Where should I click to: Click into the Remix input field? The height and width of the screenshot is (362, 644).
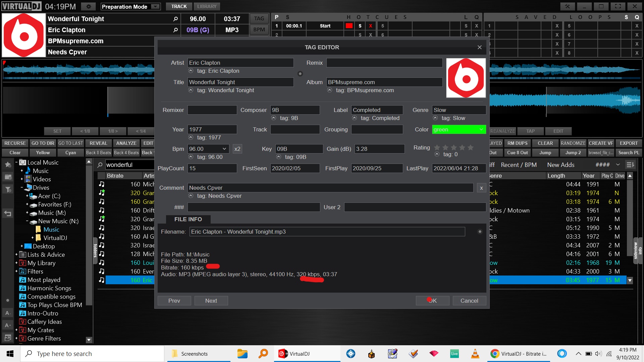[384, 63]
